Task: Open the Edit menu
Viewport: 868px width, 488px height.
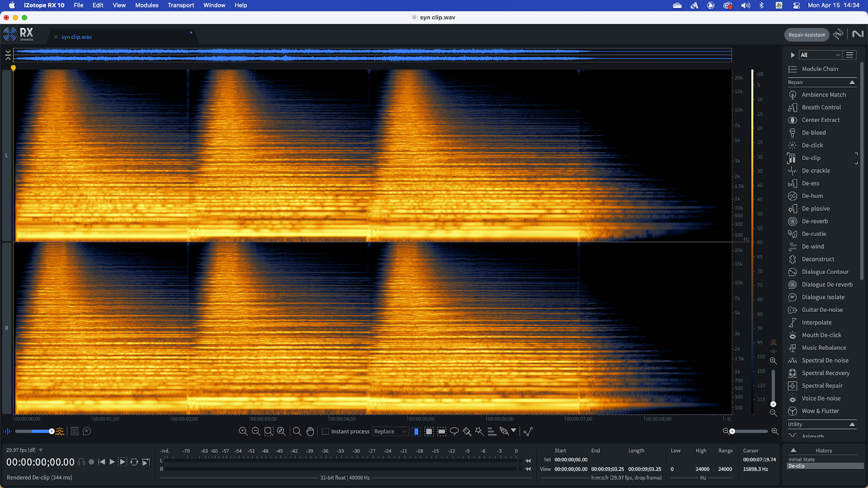Action: tap(98, 5)
